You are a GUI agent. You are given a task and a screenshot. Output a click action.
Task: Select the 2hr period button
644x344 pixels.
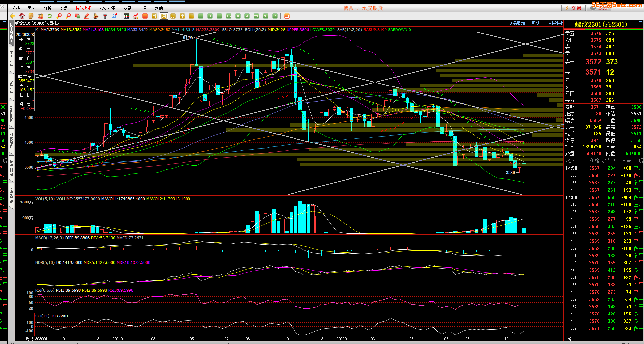click(x=256, y=16)
